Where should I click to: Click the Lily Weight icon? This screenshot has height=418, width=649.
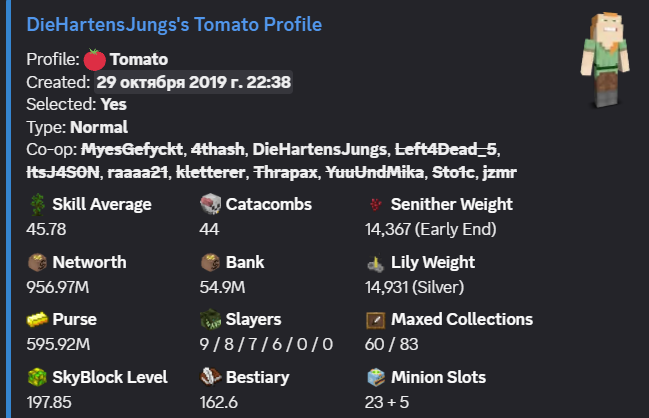pyautogui.click(x=376, y=263)
